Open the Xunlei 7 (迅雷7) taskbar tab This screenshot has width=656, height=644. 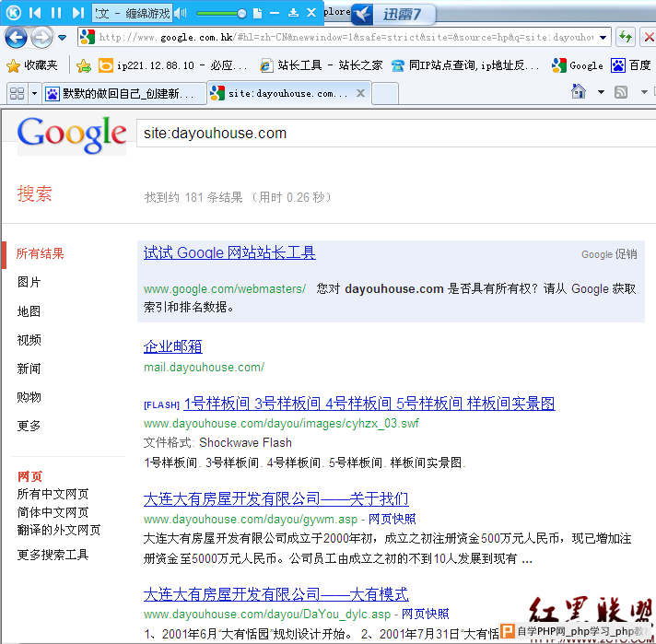tap(394, 14)
